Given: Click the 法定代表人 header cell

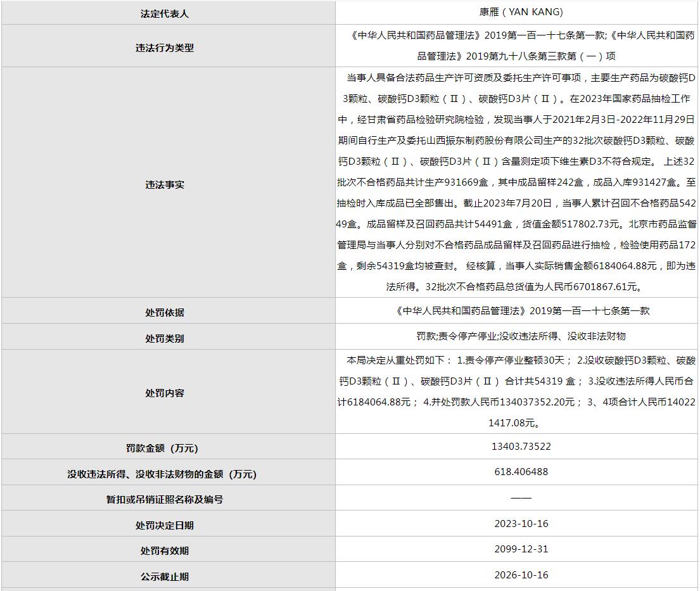Looking at the screenshot, I should [x=169, y=13].
